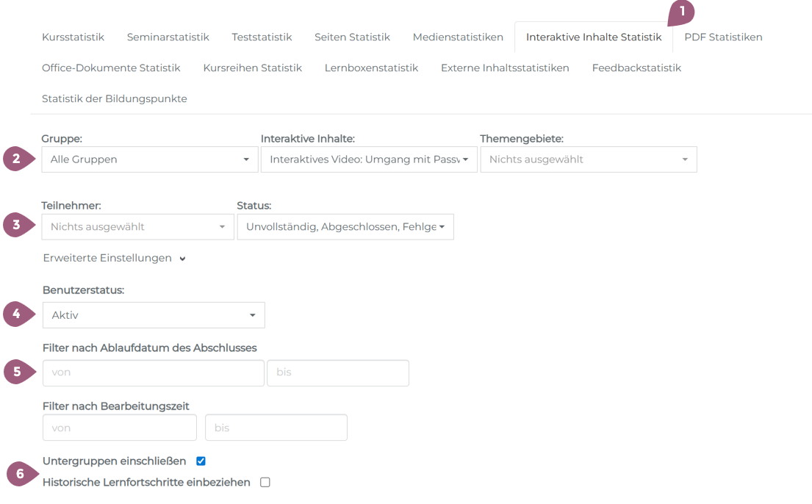Open the Interaktive Inhalte dropdown
The image size is (812, 504).
click(369, 159)
